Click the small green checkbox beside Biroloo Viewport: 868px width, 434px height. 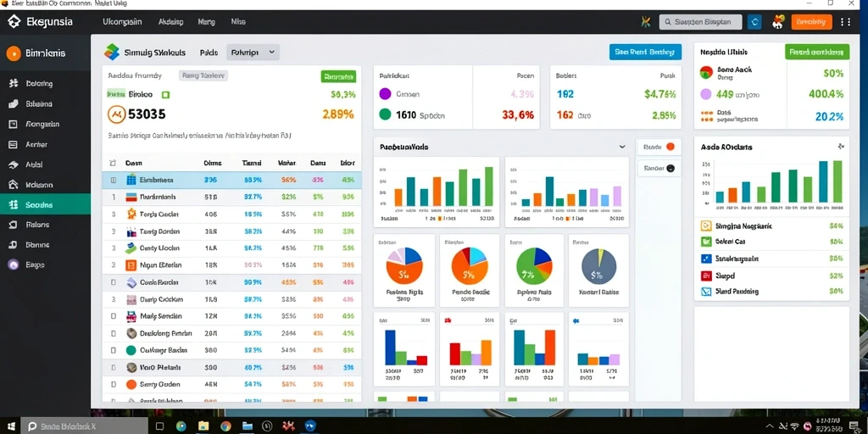[165, 95]
